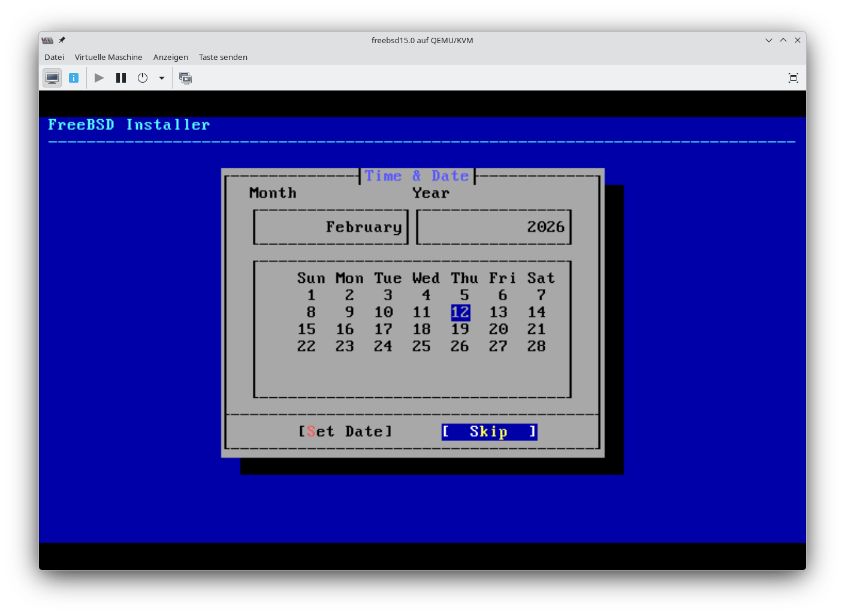Select day 28 in the calendar
The image size is (845, 616).
click(537, 346)
